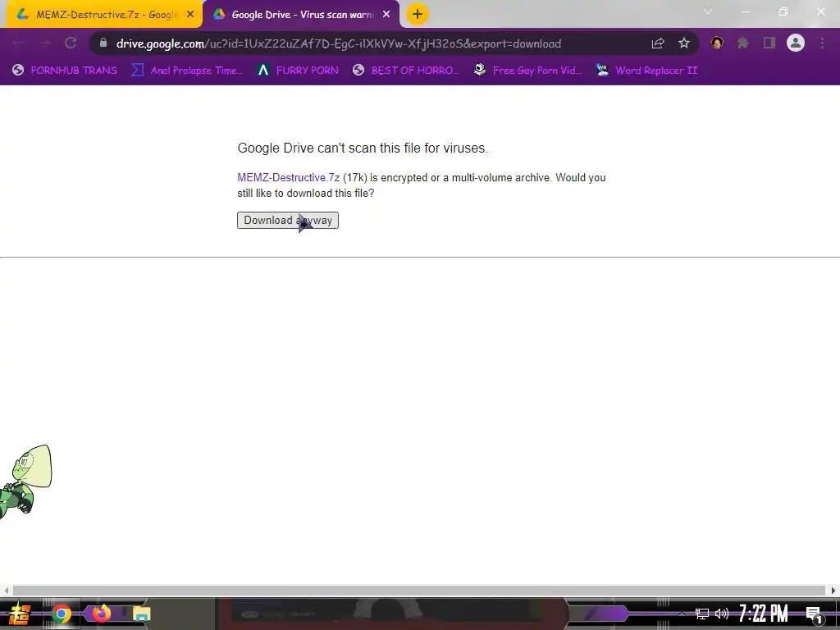
Task: Click the green Peridot desktop character
Action: [25, 481]
